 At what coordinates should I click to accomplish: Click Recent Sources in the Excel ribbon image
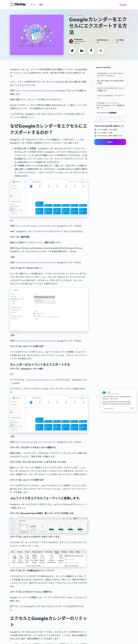pyautogui.click(x=42, y=559)
